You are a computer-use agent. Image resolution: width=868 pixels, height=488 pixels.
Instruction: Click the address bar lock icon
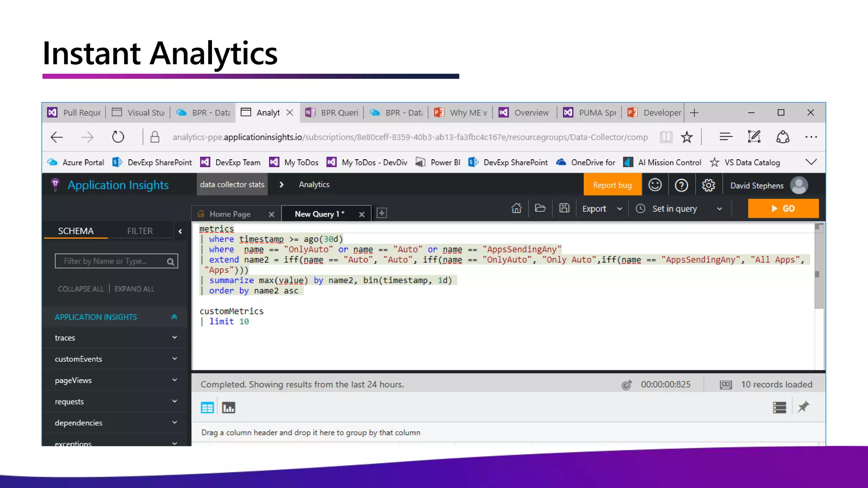click(x=155, y=137)
